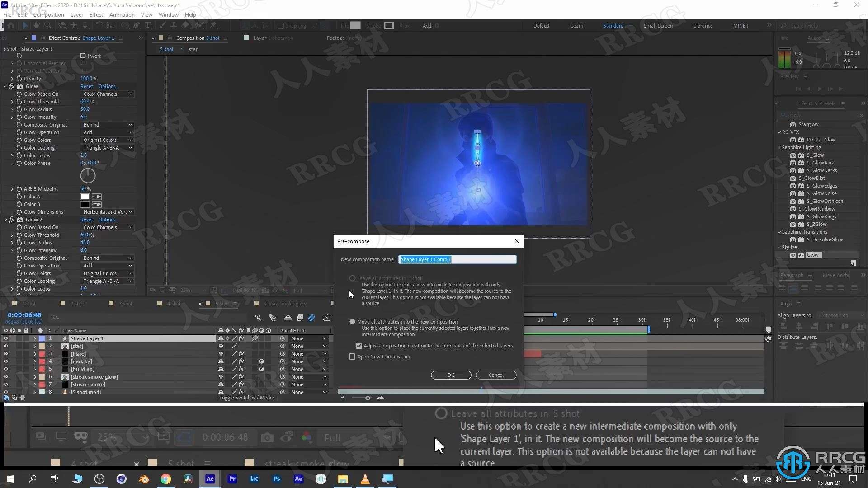The height and width of the screenshot is (488, 868).
Task: Click OK in Pre-compose dialog
Action: click(451, 375)
